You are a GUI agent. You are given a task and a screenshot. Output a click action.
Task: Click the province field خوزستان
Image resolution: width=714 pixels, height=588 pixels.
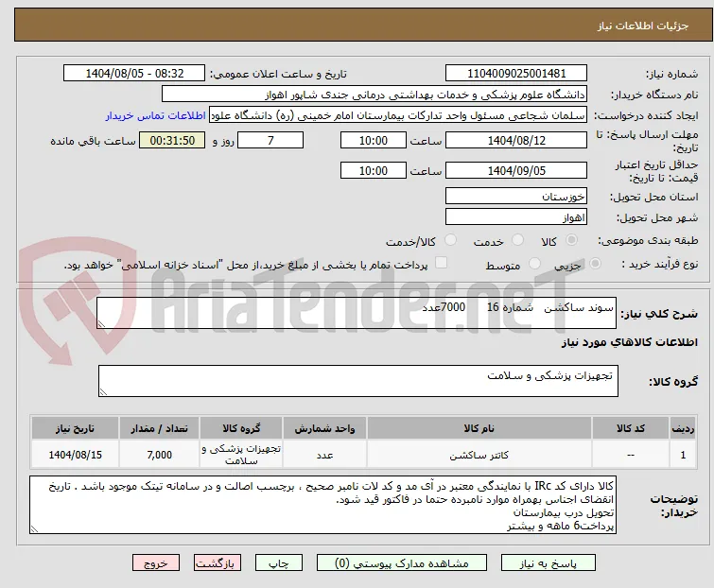pyautogui.click(x=516, y=196)
